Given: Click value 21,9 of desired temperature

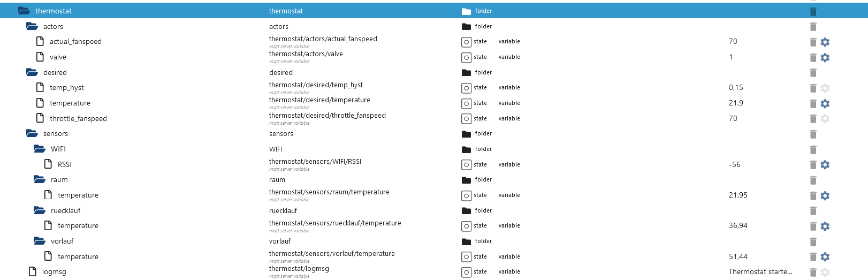Looking at the screenshot, I should 736,103.
